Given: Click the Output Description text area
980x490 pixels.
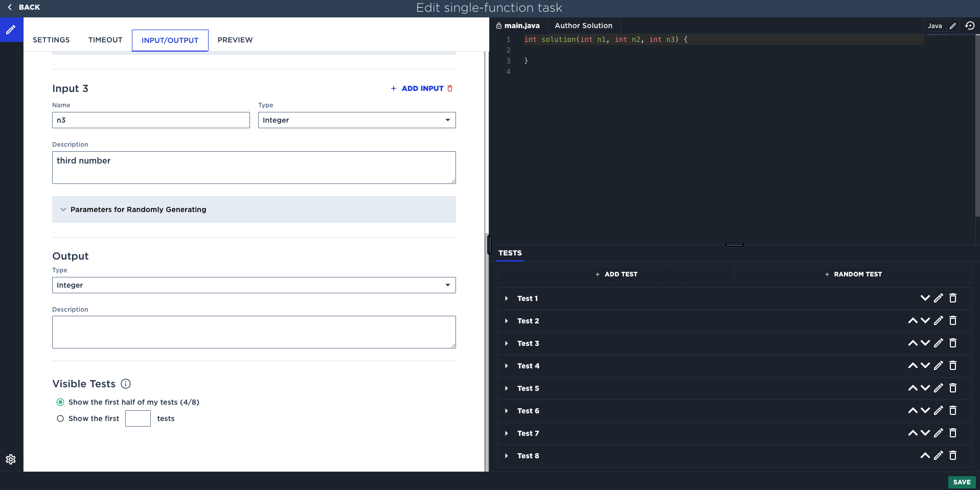Looking at the screenshot, I should (254, 332).
